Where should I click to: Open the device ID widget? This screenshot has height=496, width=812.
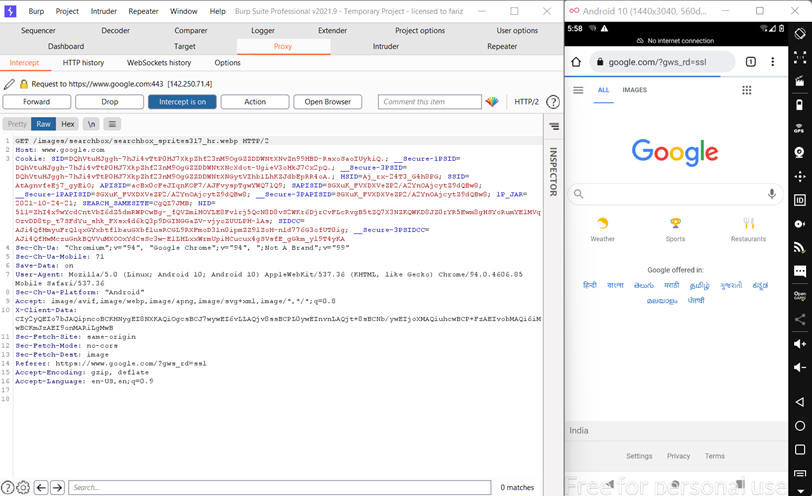800,200
